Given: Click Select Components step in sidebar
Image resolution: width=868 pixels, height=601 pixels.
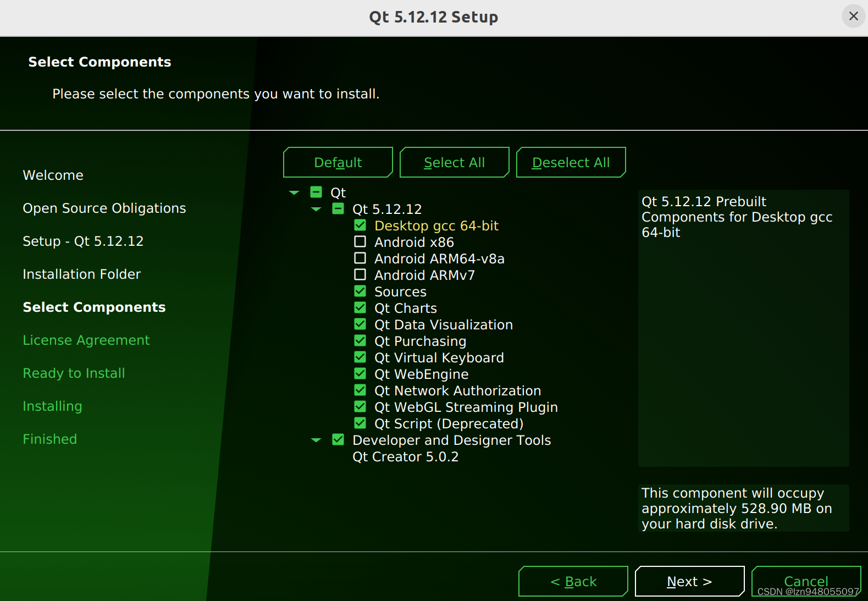Looking at the screenshot, I should (94, 307).
